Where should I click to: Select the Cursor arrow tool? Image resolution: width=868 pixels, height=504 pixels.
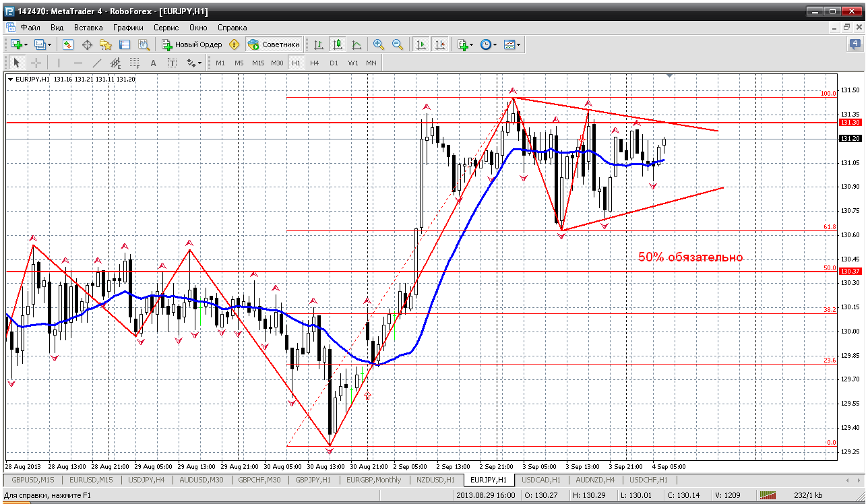tap(17, 63)
